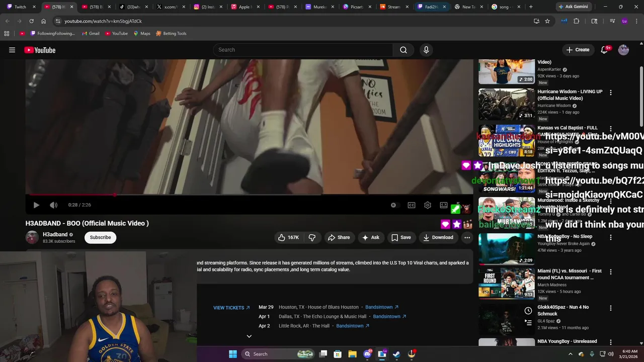Subscribe to H3adband channel
Image resolution: width=644 pixels, height=362 pixels.
click(x=100, y=237)
